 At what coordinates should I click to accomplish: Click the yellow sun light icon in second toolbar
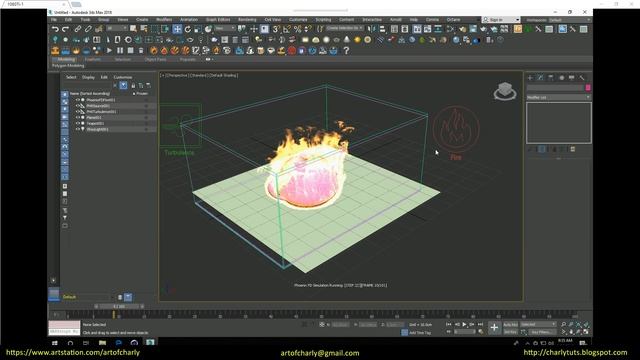point(357,40)
